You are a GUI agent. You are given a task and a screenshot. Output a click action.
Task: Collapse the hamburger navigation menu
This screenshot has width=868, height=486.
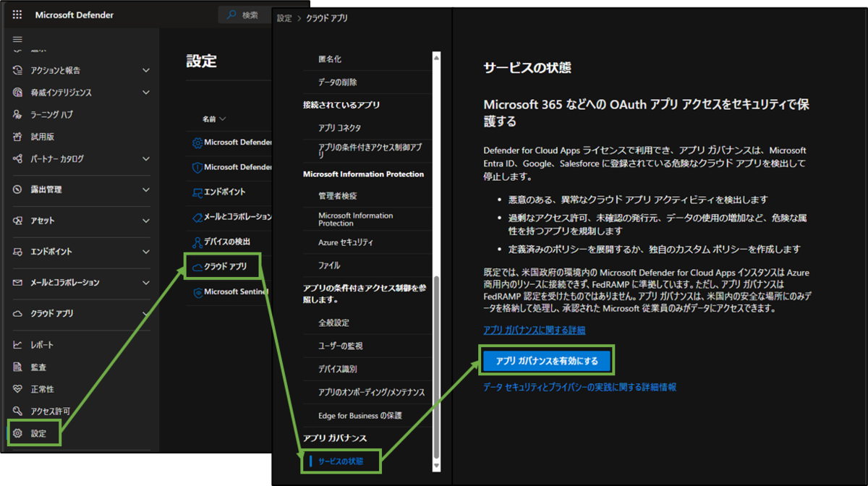[18, 39]
